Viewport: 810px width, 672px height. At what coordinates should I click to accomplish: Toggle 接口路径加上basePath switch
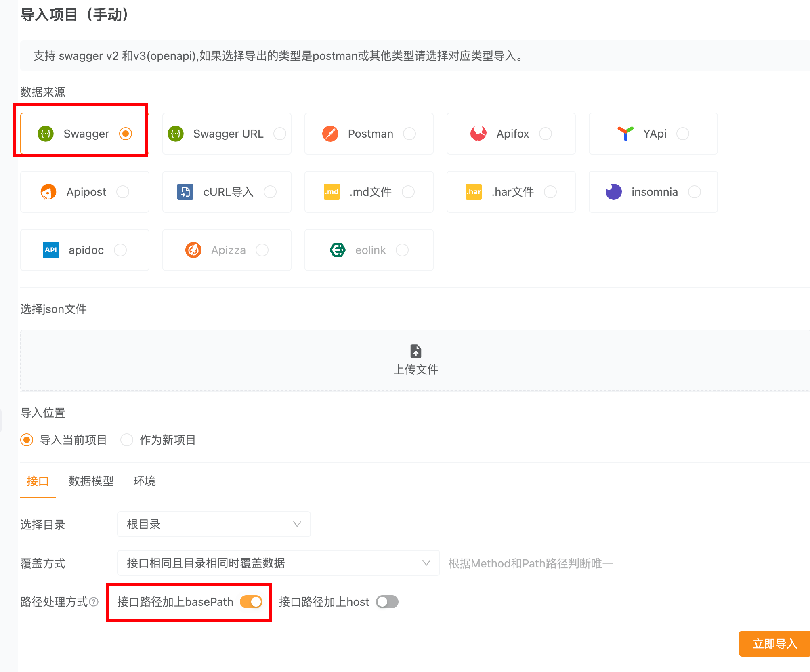tap(251, 602)
